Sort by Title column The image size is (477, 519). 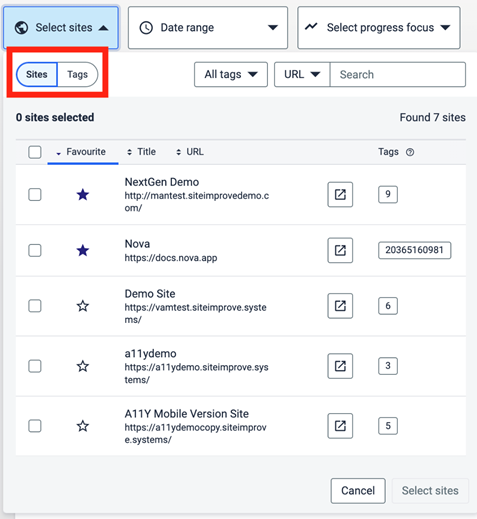[142, 152]
